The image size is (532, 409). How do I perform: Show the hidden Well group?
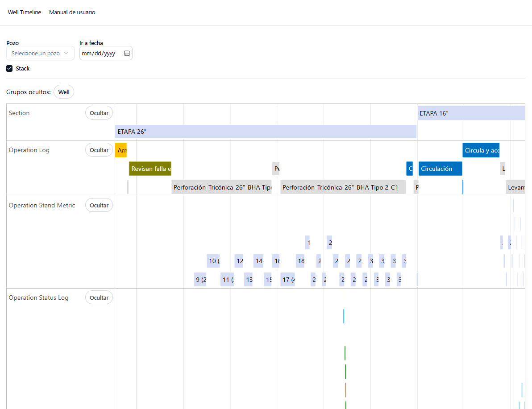pyautogui.click(x=64, y=92)
